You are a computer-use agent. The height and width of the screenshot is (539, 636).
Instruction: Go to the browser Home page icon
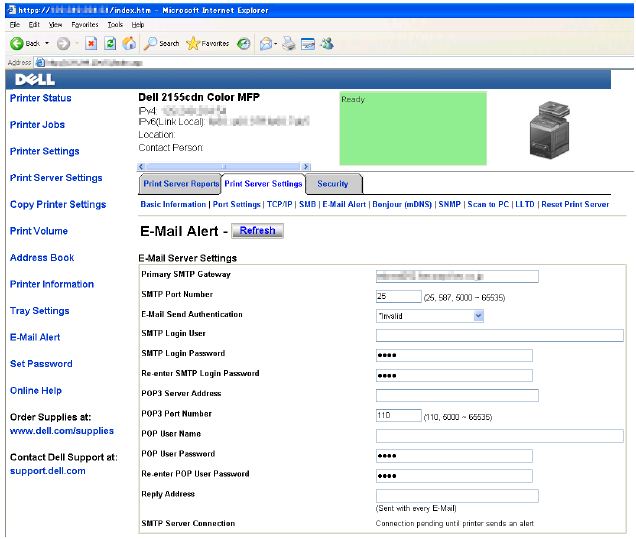point(129,44)
